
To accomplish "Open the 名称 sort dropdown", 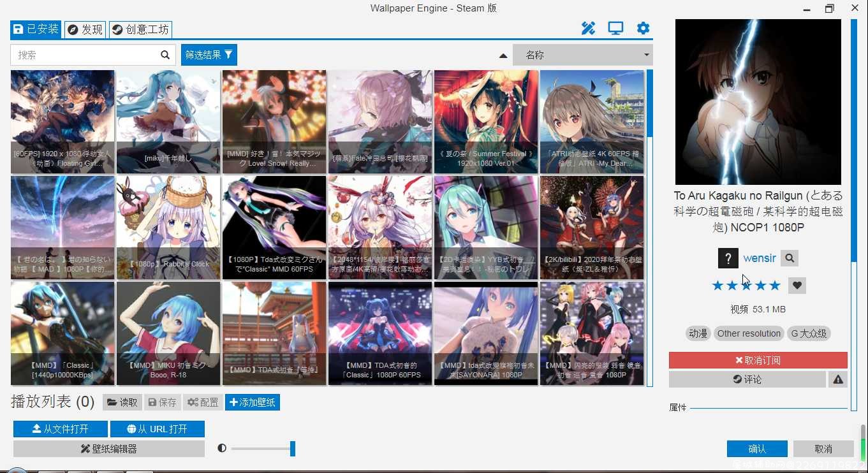I will (583, 55).
